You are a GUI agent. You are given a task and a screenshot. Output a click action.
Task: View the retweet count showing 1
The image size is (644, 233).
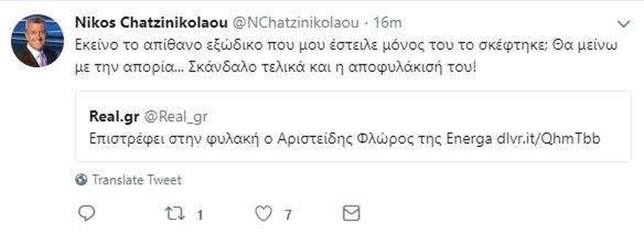point(200,215)
